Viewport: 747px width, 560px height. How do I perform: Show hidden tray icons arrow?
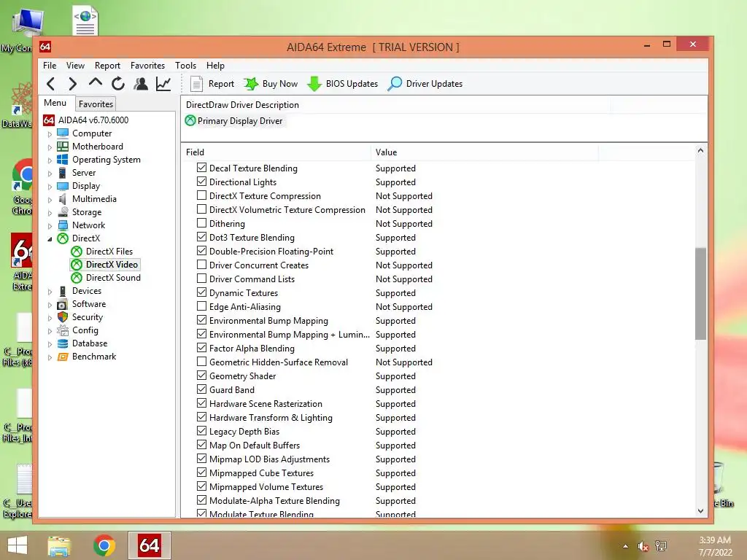tap(625, 546)
